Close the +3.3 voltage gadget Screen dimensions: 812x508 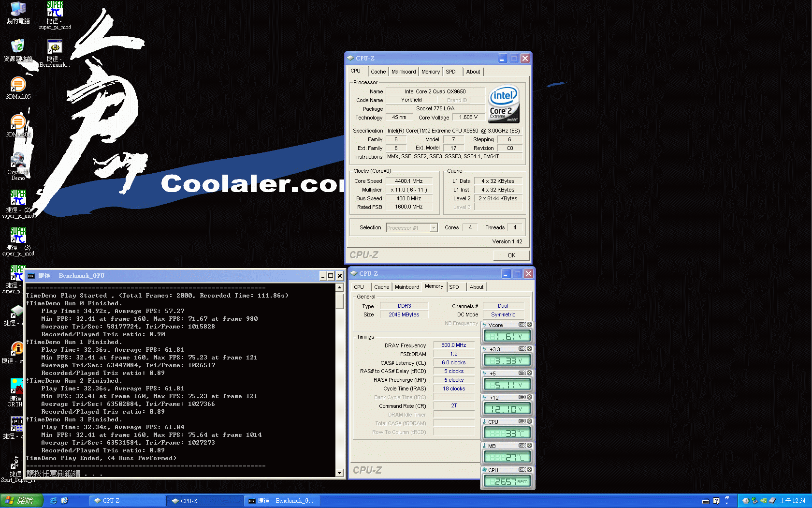(x=529, y=349)
